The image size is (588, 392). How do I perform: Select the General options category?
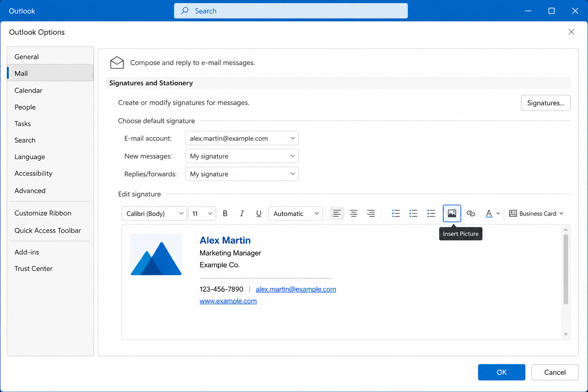[50, 57]
